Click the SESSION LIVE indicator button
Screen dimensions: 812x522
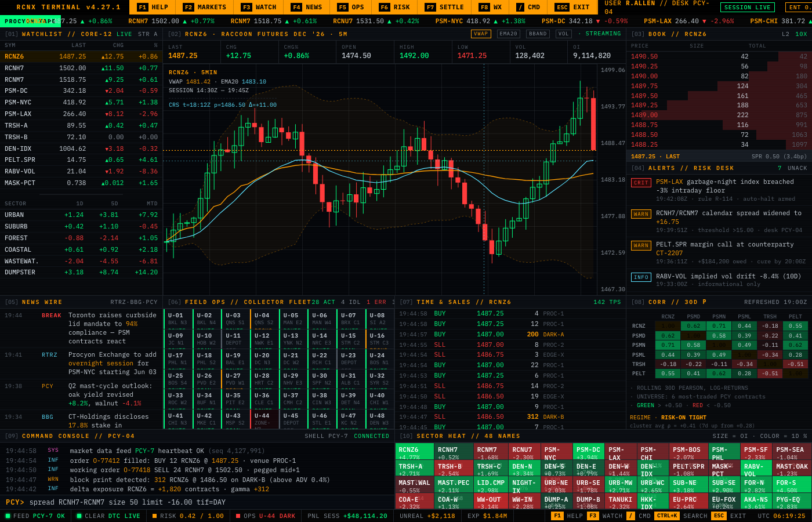[747, 7]
